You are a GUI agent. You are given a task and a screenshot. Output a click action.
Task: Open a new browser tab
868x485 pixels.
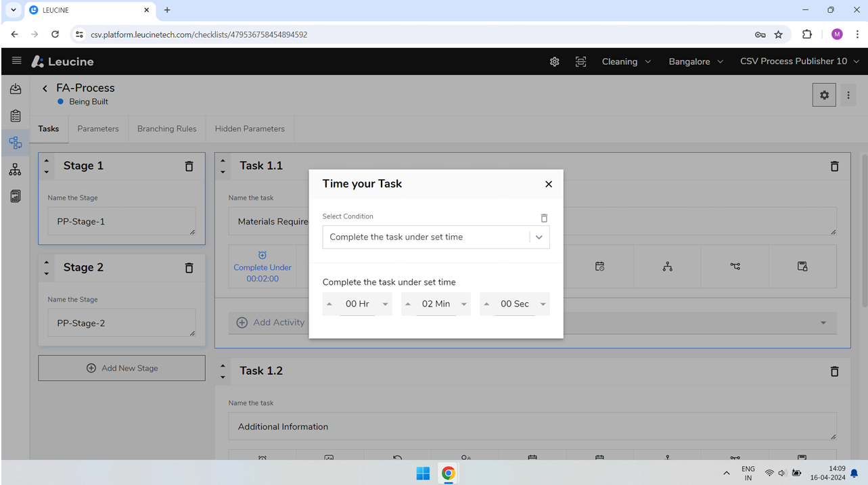pos(167,10)
